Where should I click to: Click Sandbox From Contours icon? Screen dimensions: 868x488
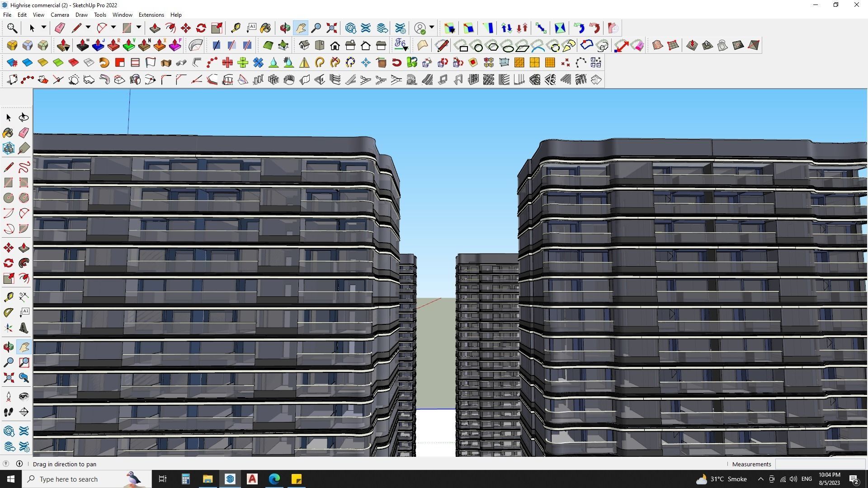[658, 45]
